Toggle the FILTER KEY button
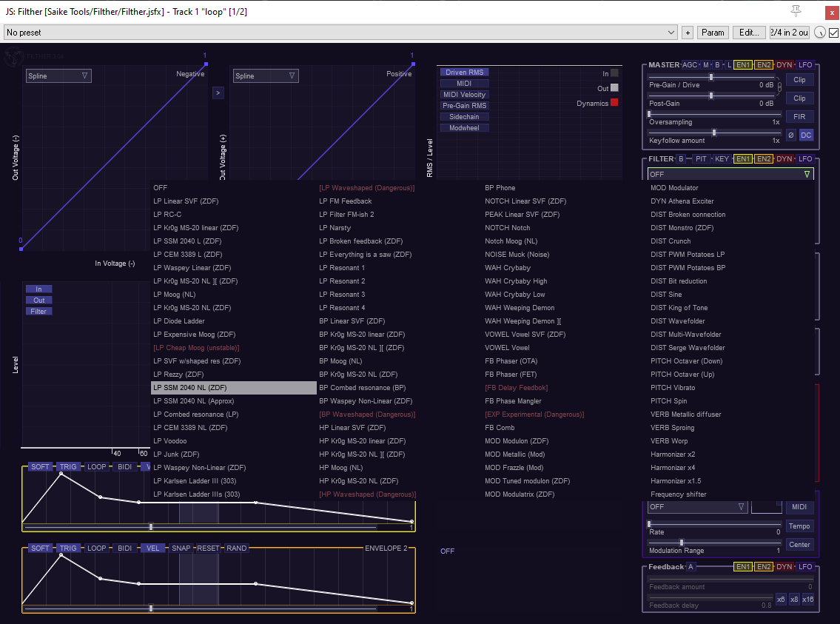840x624 pixels. coord(722,159)
